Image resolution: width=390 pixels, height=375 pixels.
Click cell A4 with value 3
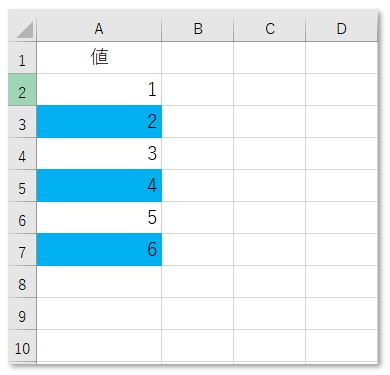click(x=99, y=154)
